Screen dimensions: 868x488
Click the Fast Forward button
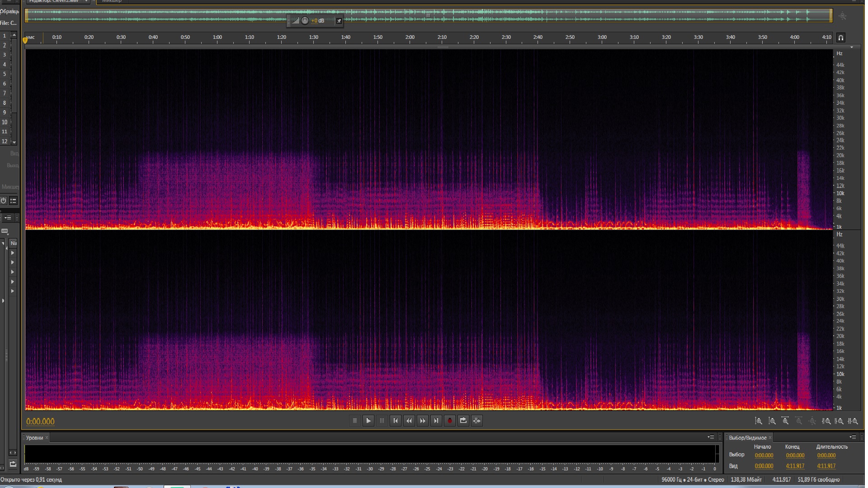423,421
